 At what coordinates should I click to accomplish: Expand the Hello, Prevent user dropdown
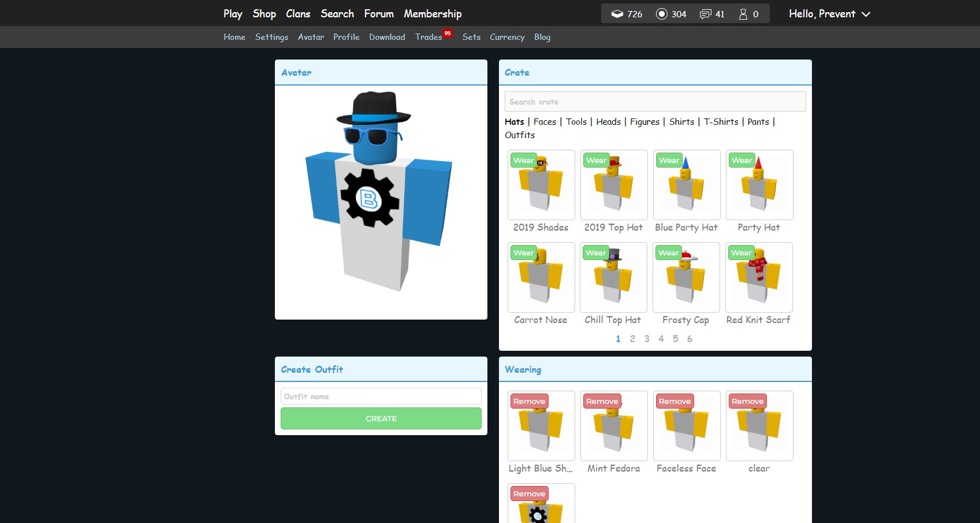point(829,14)
